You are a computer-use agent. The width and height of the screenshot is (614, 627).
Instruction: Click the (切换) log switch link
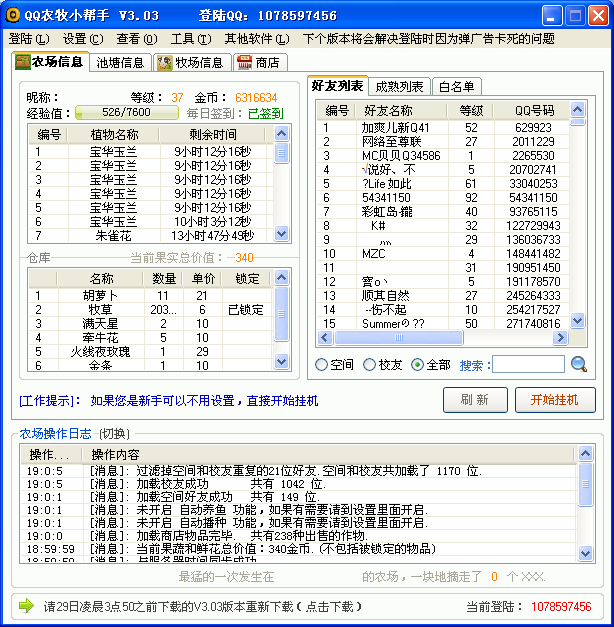[x=114, y=433]
